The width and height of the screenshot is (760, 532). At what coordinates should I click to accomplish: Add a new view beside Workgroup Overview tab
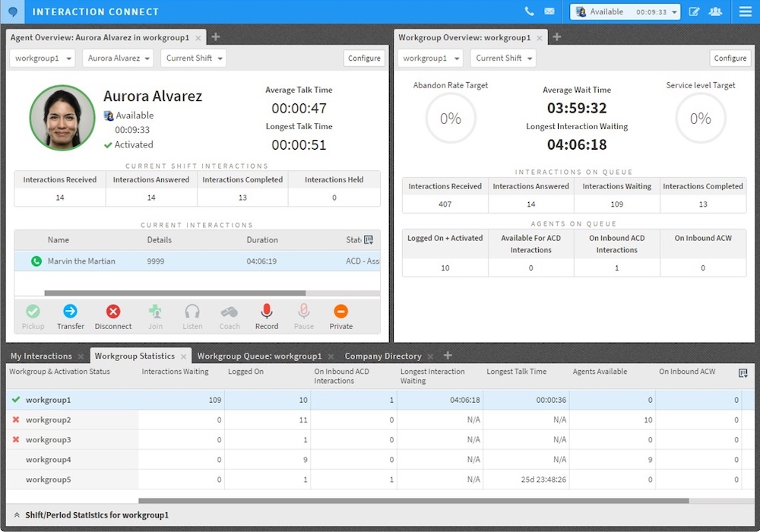click(x=557, y=36)
